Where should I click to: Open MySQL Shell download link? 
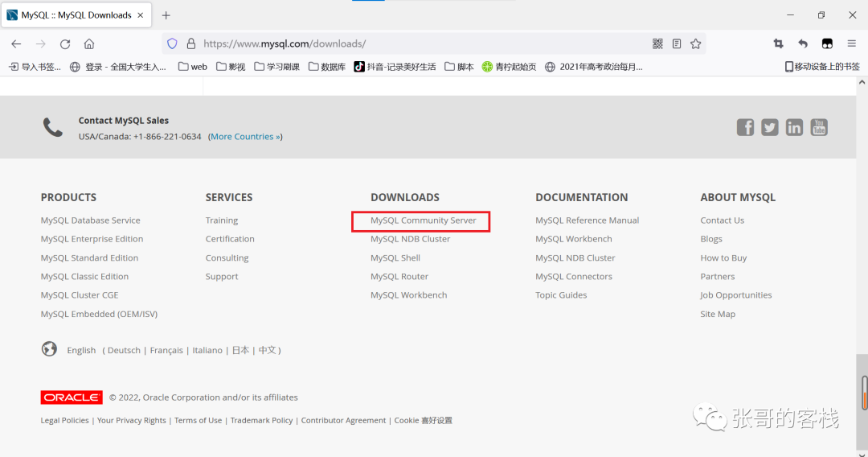click(395, 257)
